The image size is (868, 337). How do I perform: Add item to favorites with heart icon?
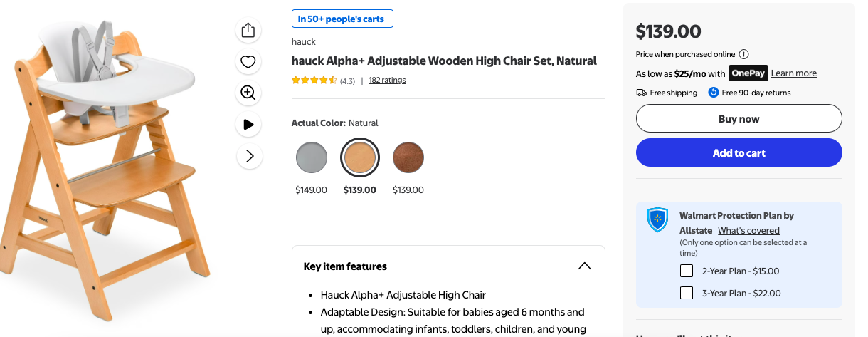tap(248, 62)
